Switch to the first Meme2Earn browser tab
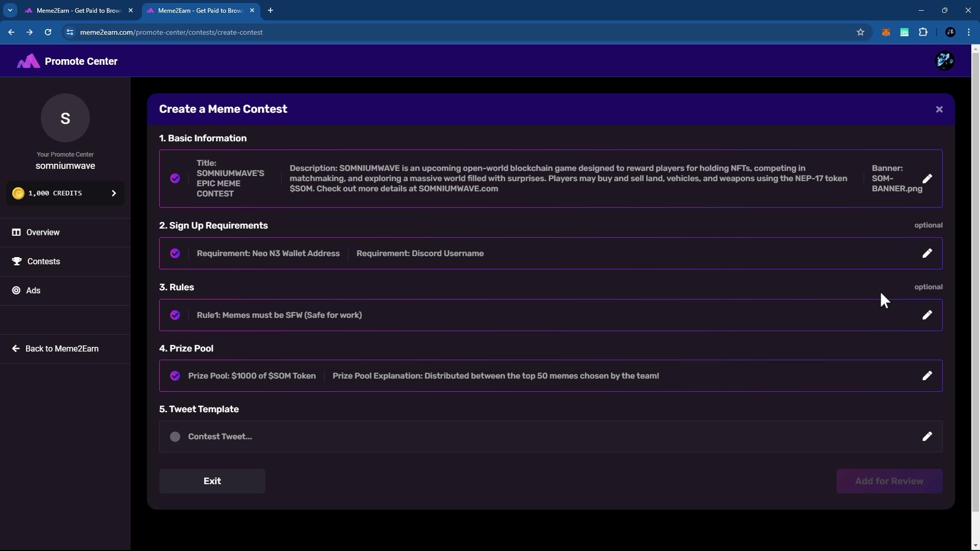Viewport: 980px width, 551px height. (x=79, y=10)
